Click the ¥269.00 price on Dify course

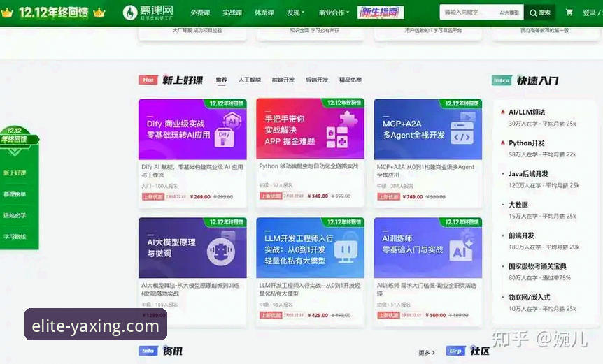[200, 196]
